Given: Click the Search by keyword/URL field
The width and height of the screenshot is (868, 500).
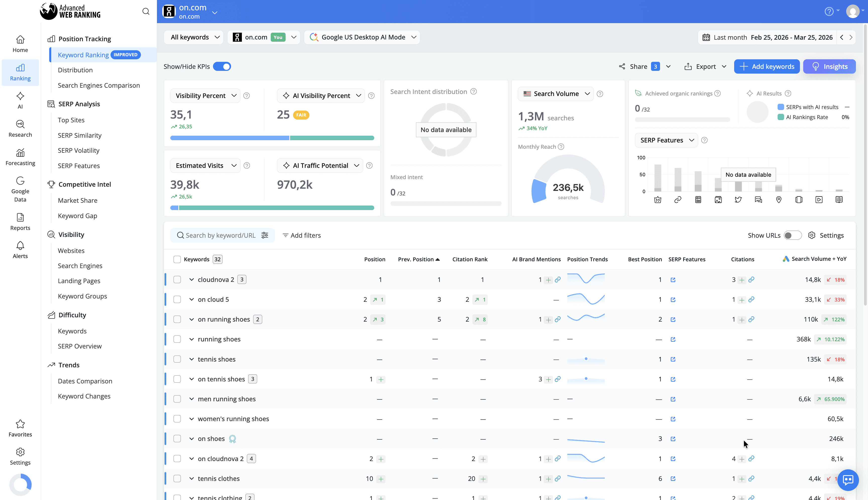Looking at the screenshot, I should click(220, 235).
